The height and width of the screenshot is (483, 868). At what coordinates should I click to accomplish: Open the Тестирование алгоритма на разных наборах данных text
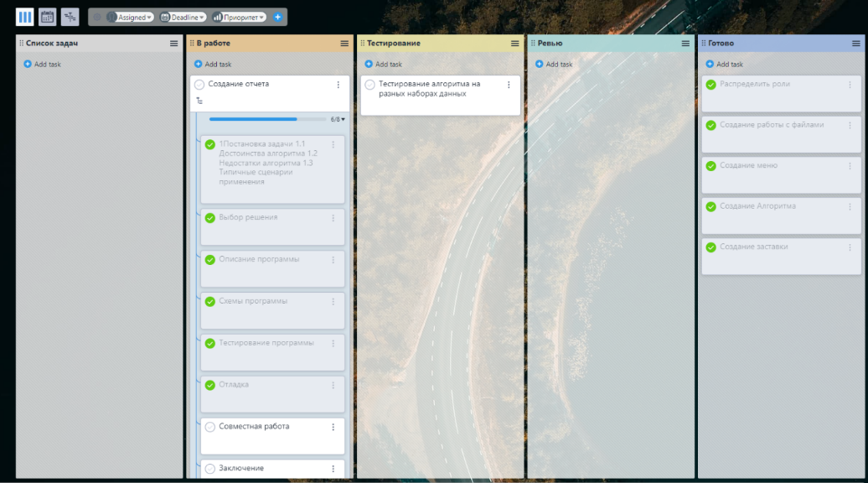(430, 89)
